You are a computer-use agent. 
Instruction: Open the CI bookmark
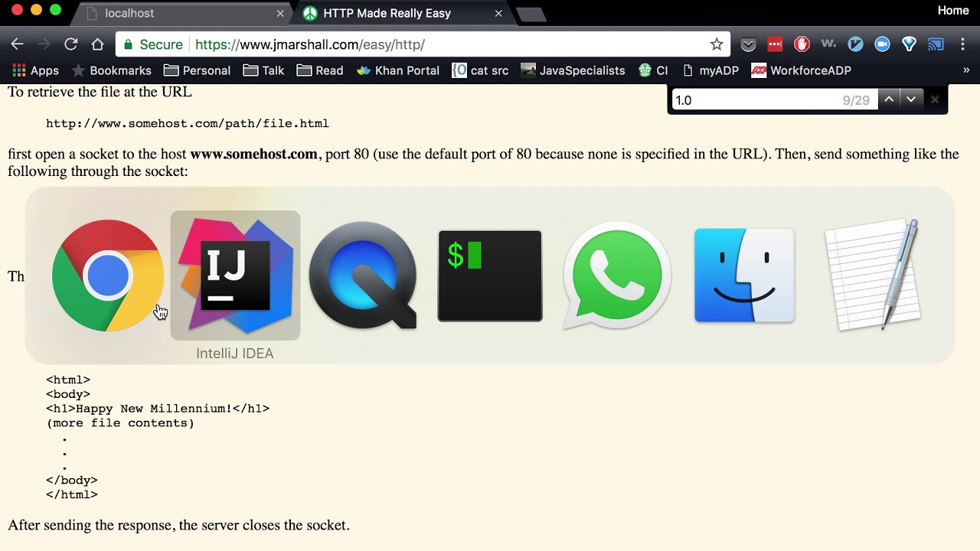coord(653,70)
